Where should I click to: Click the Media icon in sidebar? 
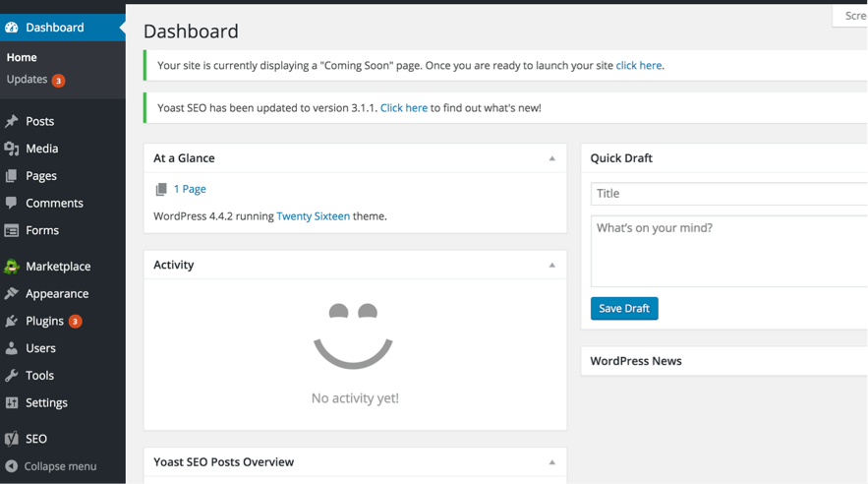(12, 149)
